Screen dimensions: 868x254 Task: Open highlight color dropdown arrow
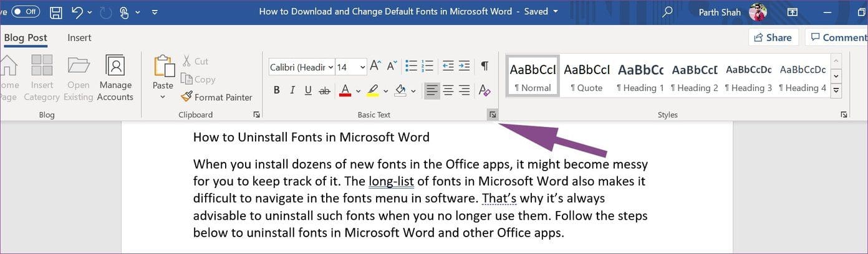pos(385,92)
